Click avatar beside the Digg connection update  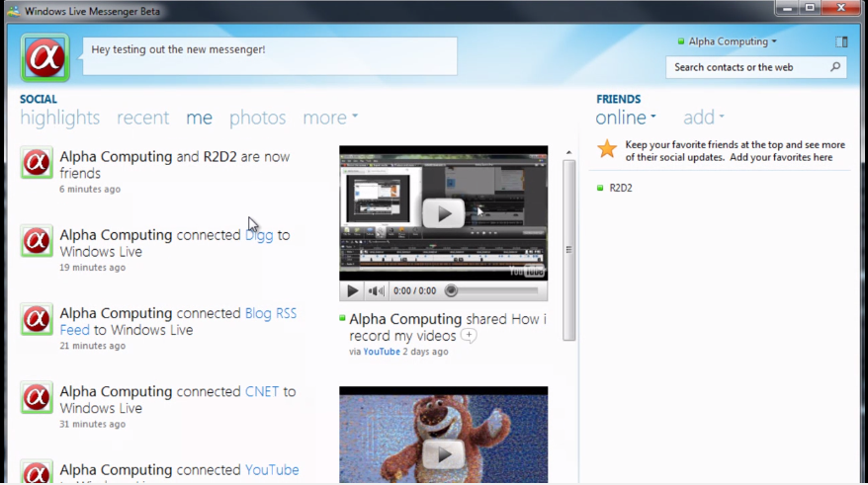tap(37, 241)
